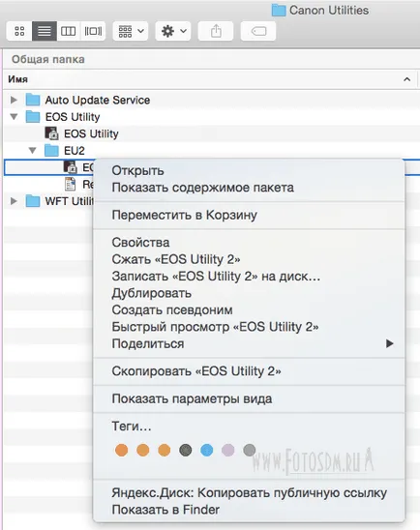Apply the third orange tag color
Viewport: 420px width, 530px height.
[x=164, y=451]
